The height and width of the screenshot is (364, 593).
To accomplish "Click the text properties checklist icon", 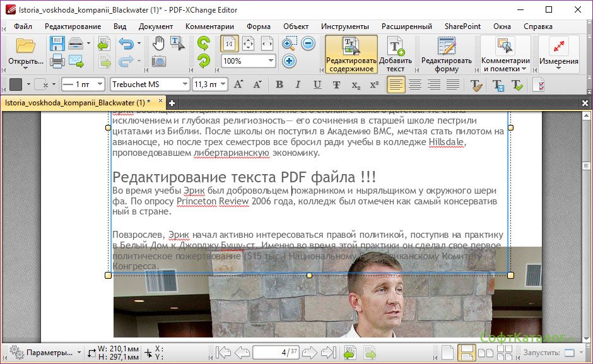I will point(538,85).
